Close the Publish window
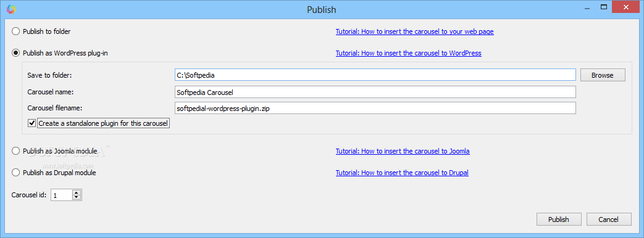This screenshot has height=238, width=644. coord(626,7)
